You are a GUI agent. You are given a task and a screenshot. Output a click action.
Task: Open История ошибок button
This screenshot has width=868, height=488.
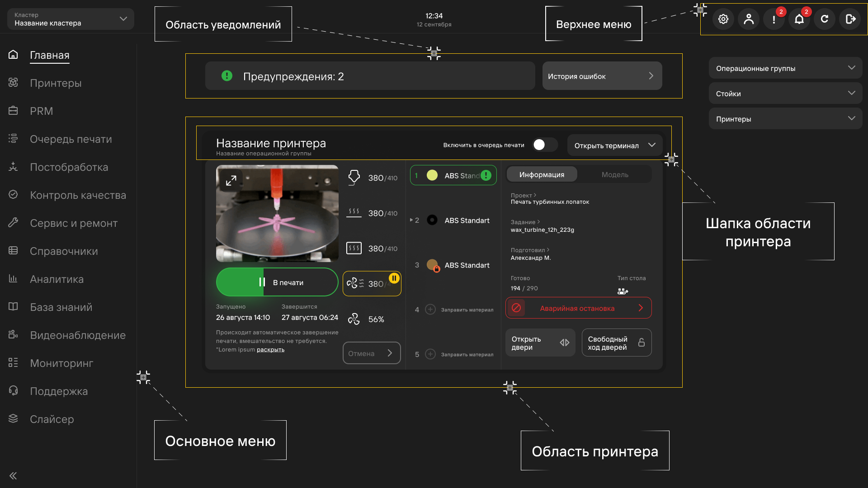[602, 76]
